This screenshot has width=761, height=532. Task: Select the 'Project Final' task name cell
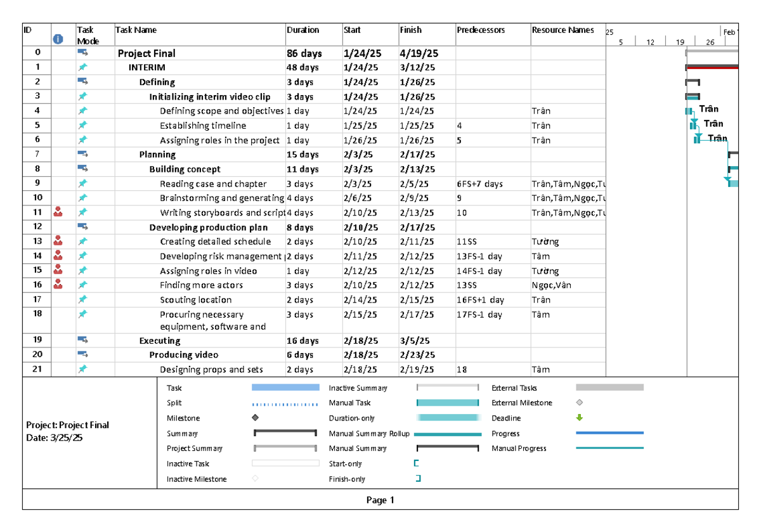pos(200,53)
